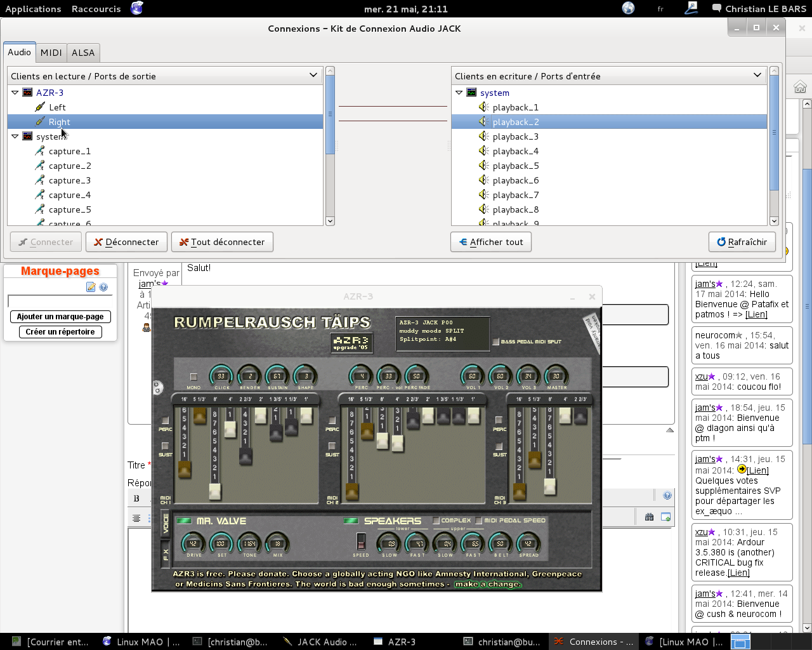Screen dimensions: 812x650
Task: Collapse the AZR-3 client tree node
Action: [15, 93]
